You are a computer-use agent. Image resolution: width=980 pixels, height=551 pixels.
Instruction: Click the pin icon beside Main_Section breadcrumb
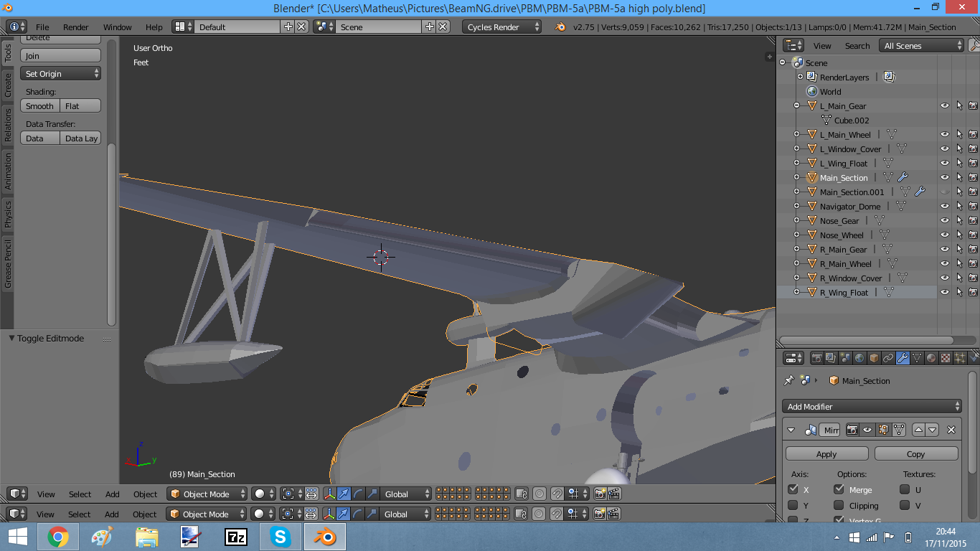point(789,380)
